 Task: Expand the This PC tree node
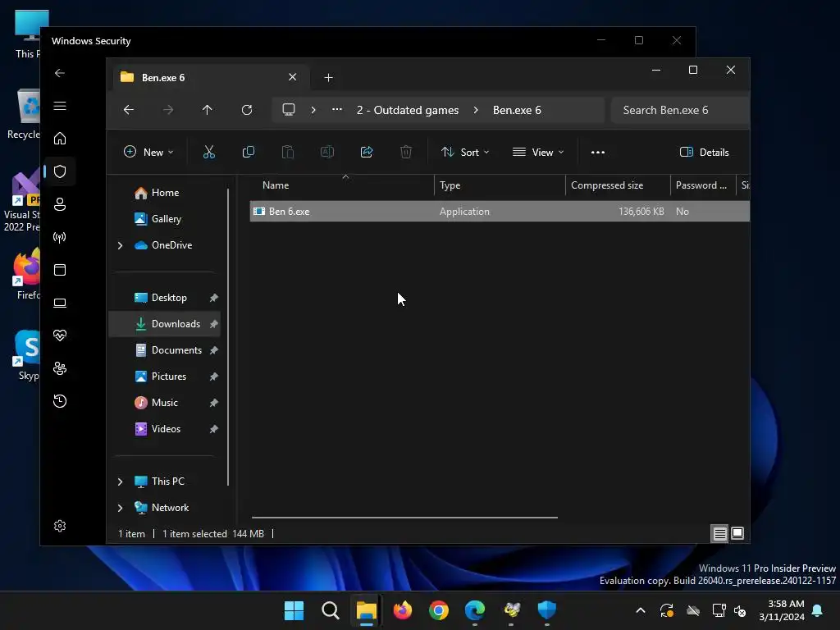120,482
